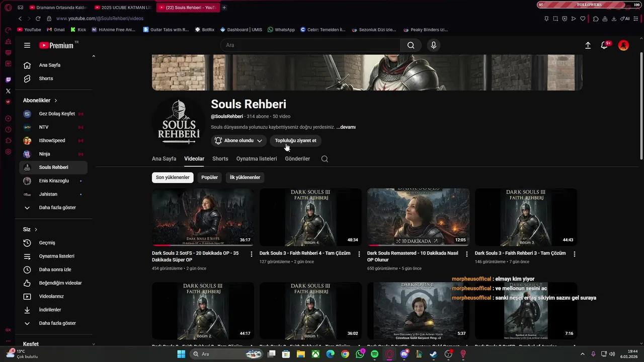644x362 pixels.
Task: Switch to the Dramanın Ortasında browser tab
Action: 58,8
